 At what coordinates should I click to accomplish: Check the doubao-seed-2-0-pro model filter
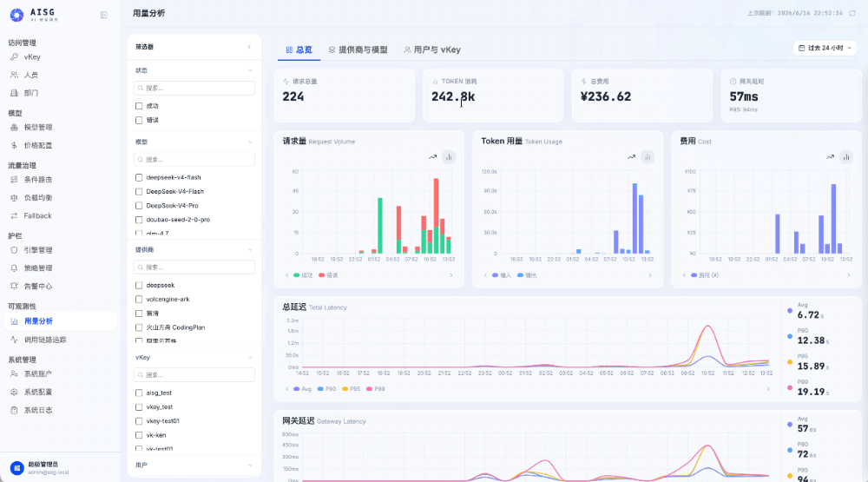[x=139, y=220]
